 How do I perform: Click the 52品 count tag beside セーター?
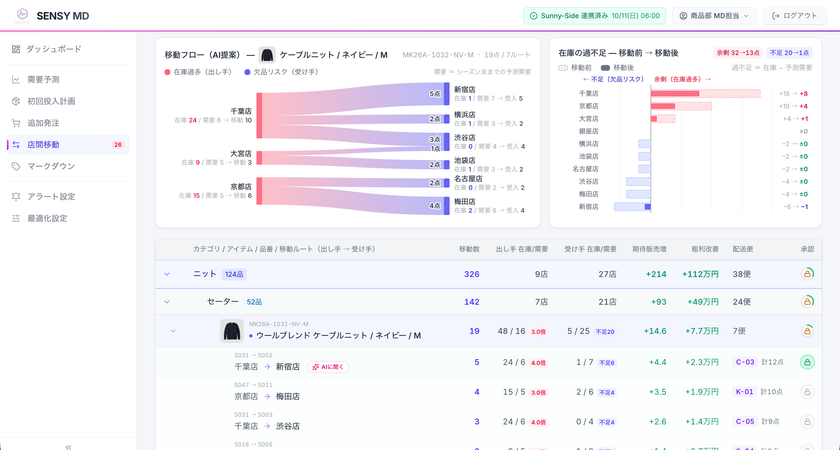[x=254, y=302]
